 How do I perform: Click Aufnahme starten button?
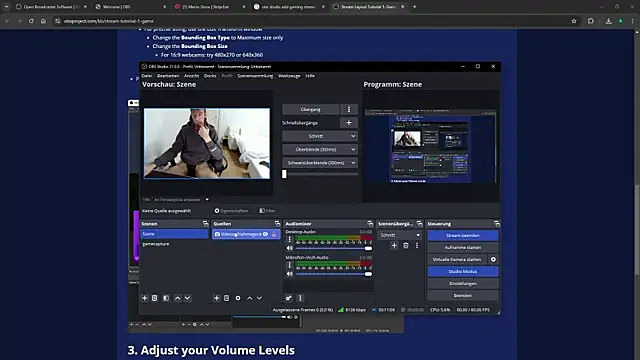coord(463,248)
